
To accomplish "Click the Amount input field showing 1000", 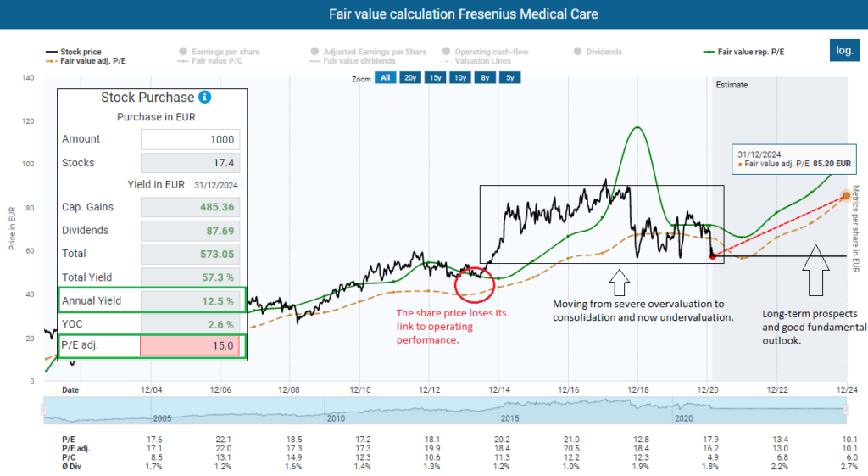I will coord(190,140).
